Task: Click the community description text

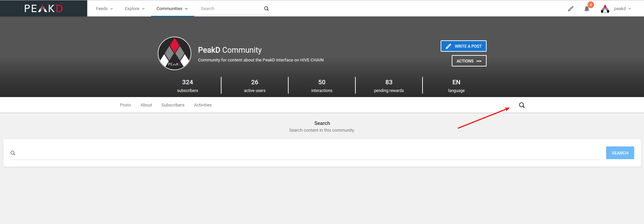Action: (261, 60)
